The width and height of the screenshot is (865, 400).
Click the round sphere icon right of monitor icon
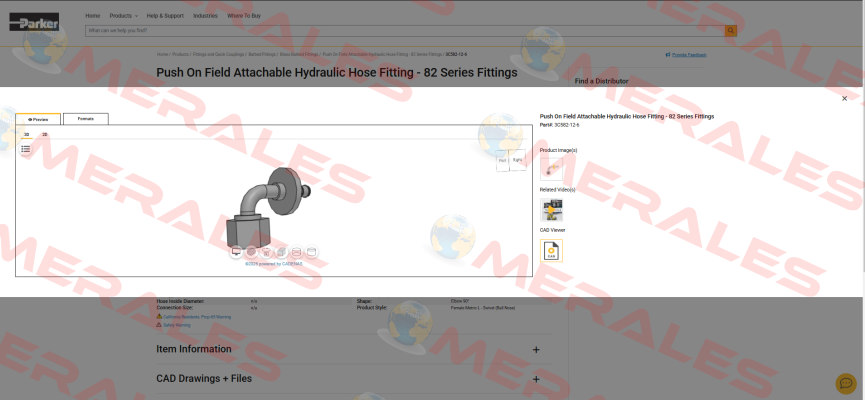[252, 252]
